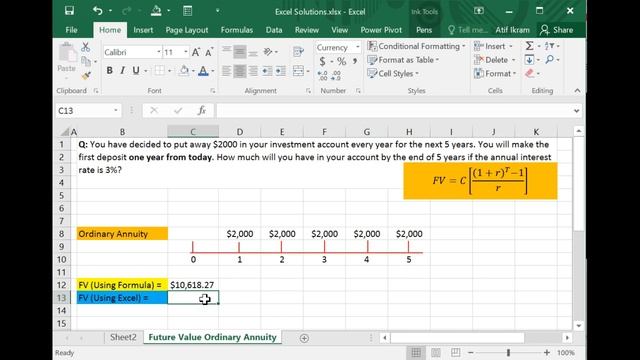Screen dimensions: 640x360
Task: Click the Percent Style icon
Action: [x=342, y=62]
